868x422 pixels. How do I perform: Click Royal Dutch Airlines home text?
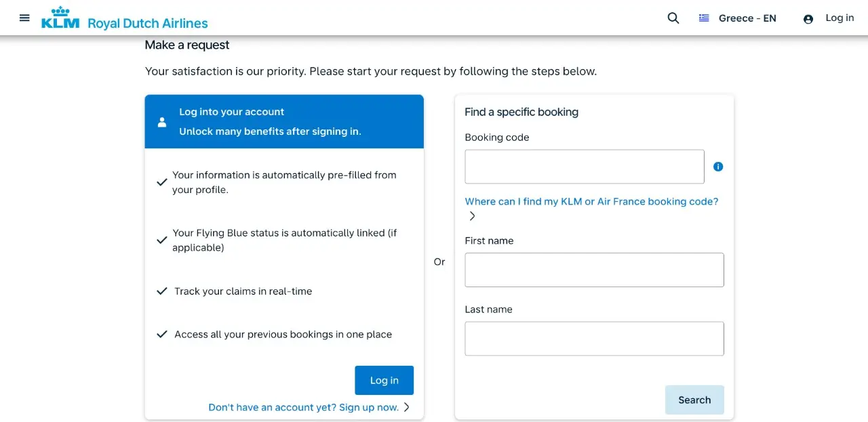pyautogui.click(x=148, y=24)
